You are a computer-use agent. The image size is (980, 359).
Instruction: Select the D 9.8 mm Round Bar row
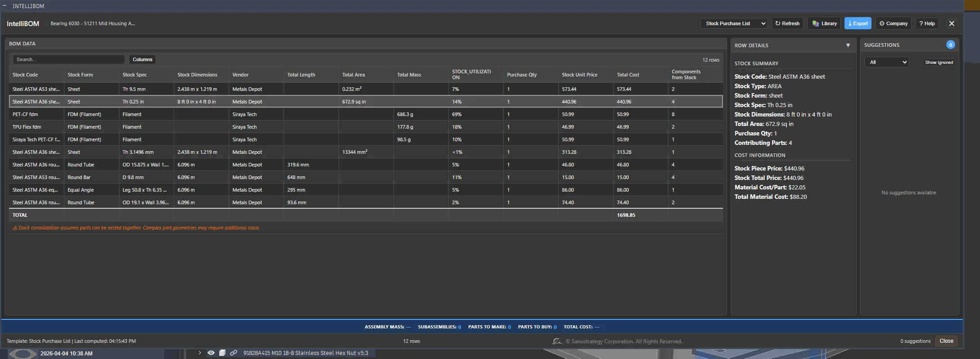tap(366, 177)
